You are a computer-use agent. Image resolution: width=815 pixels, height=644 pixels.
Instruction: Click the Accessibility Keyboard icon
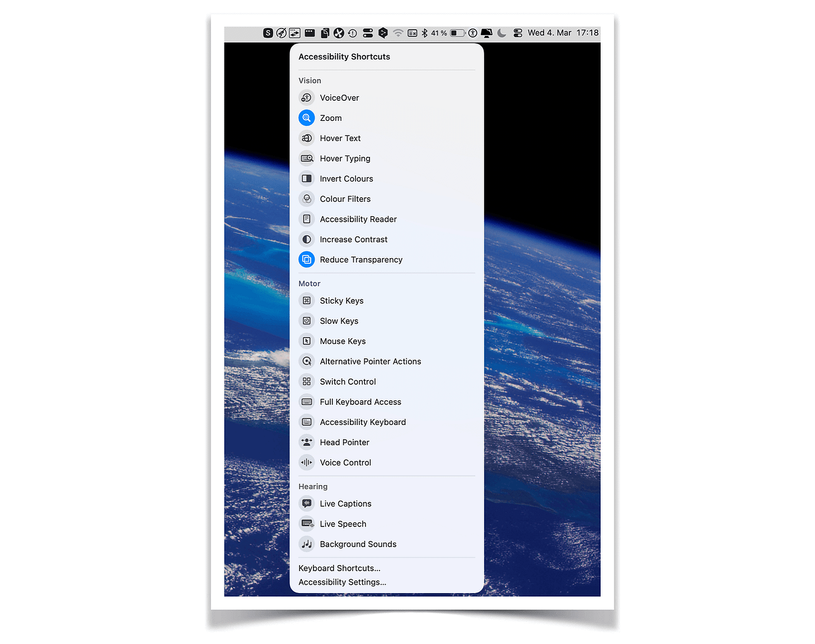306,422
